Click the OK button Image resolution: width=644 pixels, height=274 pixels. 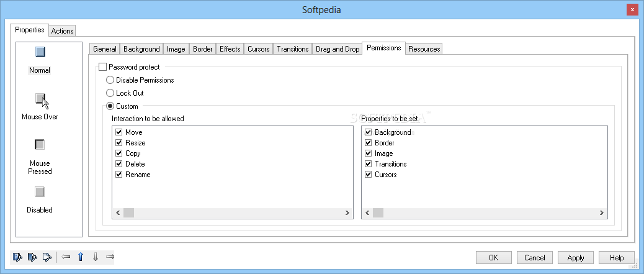click(x=494, y=258)
